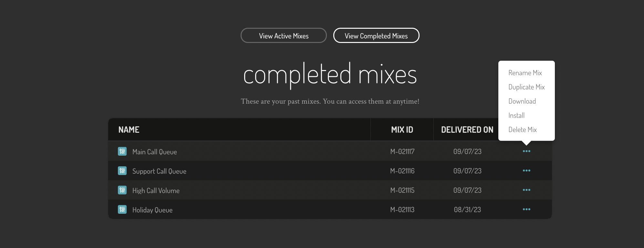644x248 pixels.
Task: Open the Holiday Queue mix name
Action: point(152,210)
